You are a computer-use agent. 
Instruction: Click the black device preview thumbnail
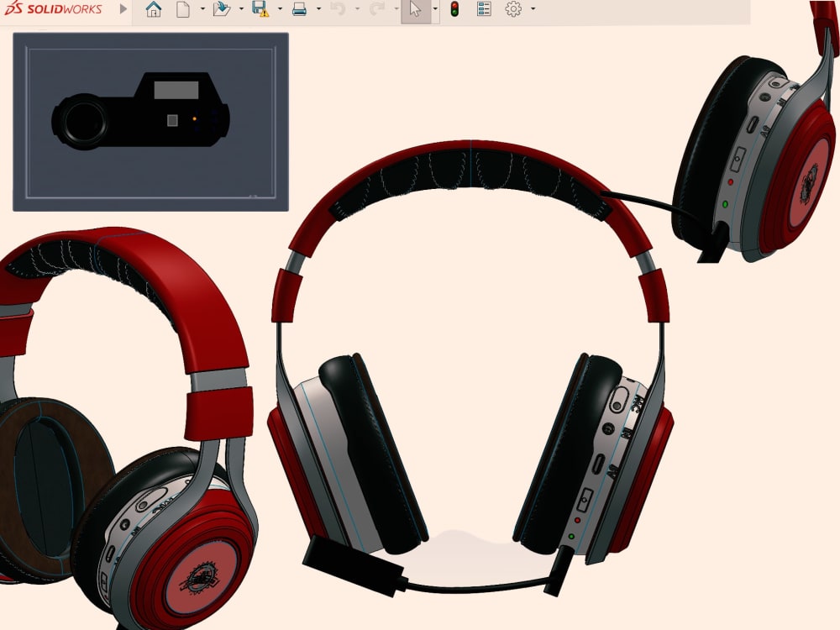point(150,122)
